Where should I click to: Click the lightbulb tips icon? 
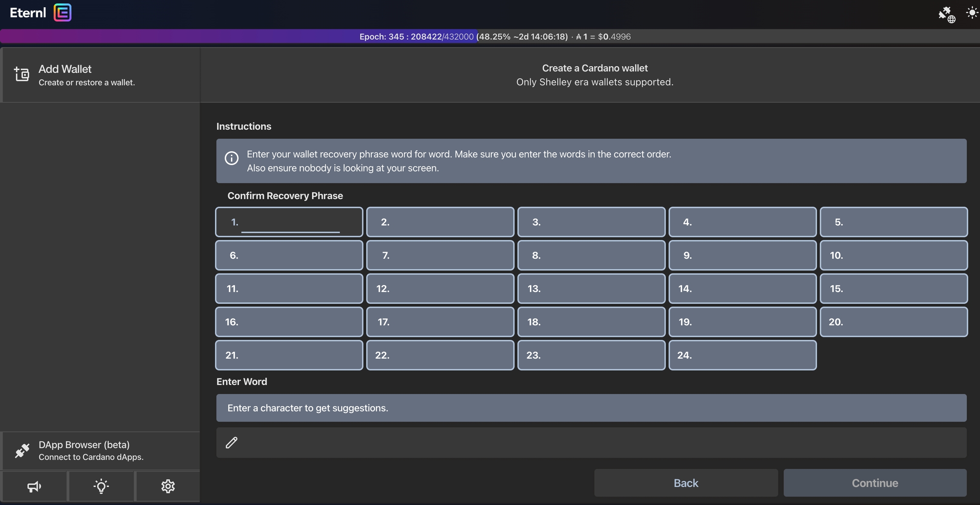[101, 486]
